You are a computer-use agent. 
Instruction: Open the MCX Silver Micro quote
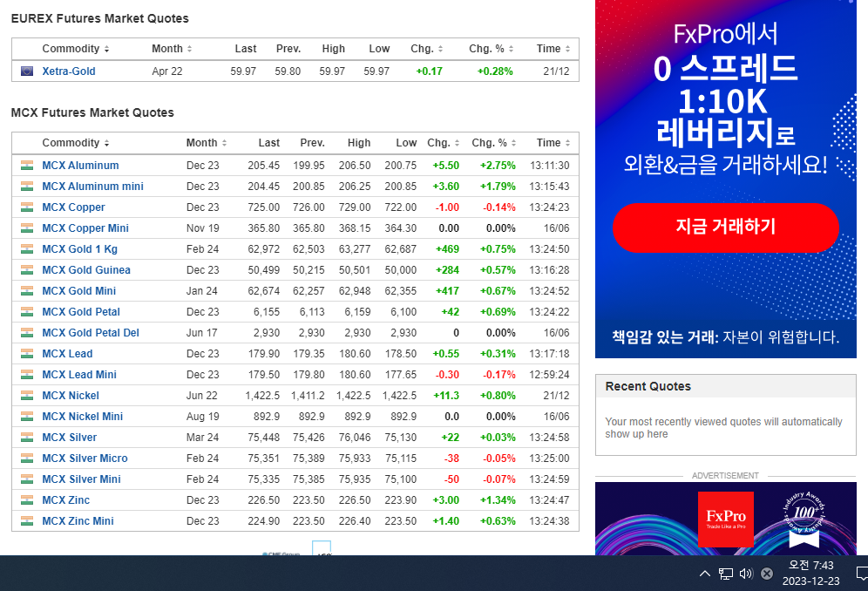coord(85,458)
